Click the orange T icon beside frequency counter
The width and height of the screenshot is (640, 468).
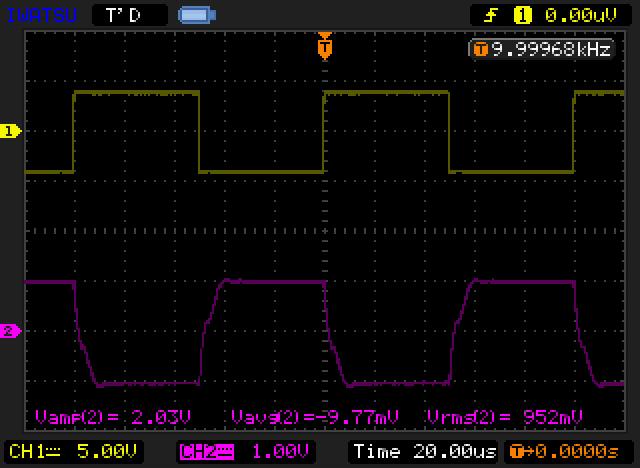(x=480, y=50)
